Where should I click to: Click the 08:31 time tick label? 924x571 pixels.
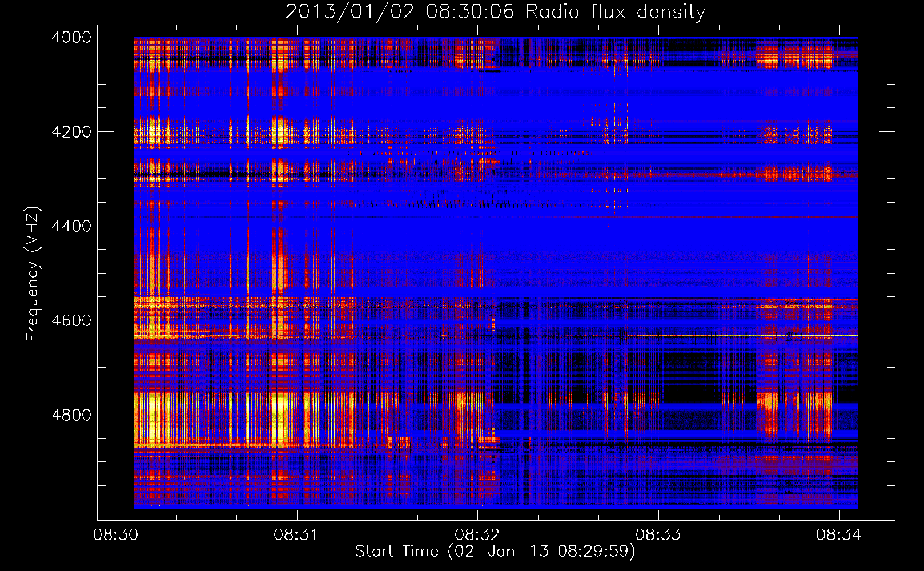(x=296, y=535)
